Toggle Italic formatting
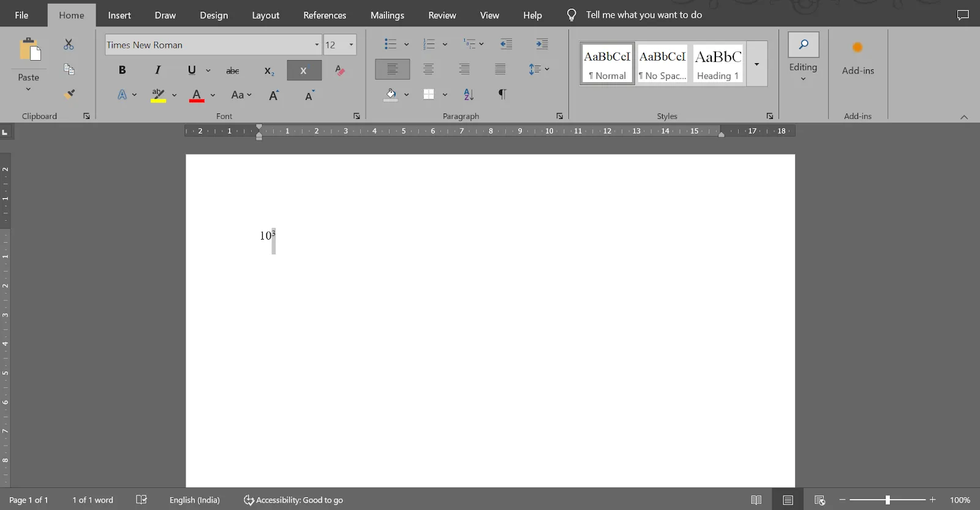This screenshot has height=510, width=980. [x=158, y=70]
